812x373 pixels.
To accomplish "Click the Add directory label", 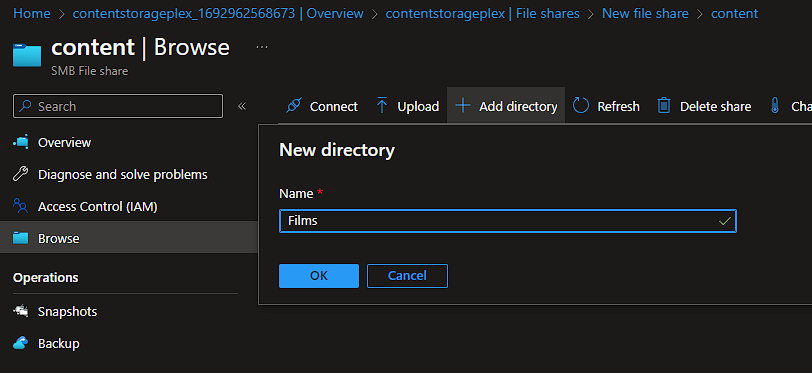I will 518,106.
